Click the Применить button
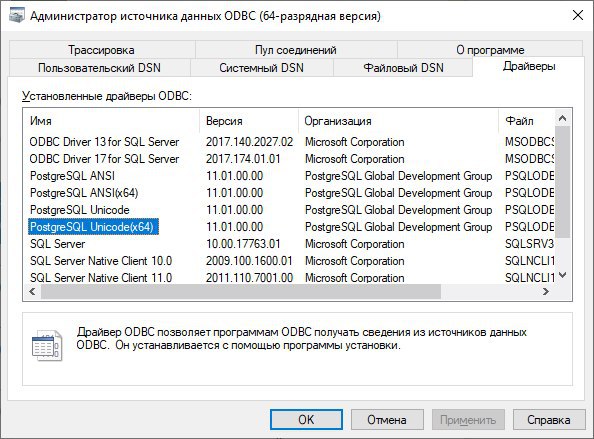The image size is (594, 439). pos(468,420)
